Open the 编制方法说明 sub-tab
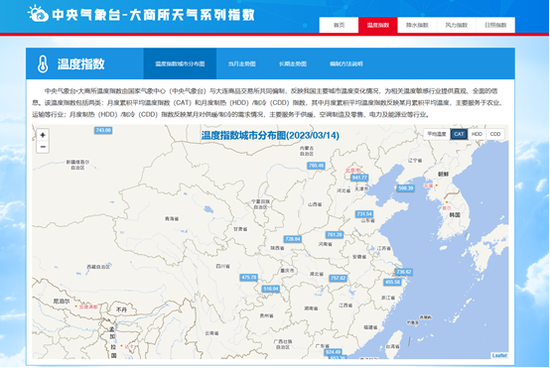 tap(346, 64)
